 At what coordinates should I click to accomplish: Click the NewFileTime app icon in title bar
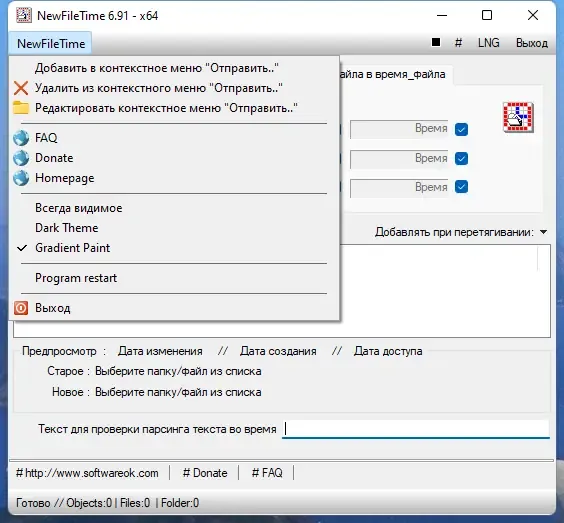pos(24,15)
